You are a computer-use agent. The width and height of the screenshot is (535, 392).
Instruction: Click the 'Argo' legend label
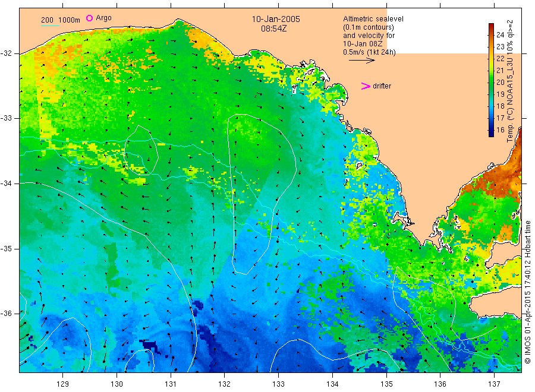[x=103, y=18]
